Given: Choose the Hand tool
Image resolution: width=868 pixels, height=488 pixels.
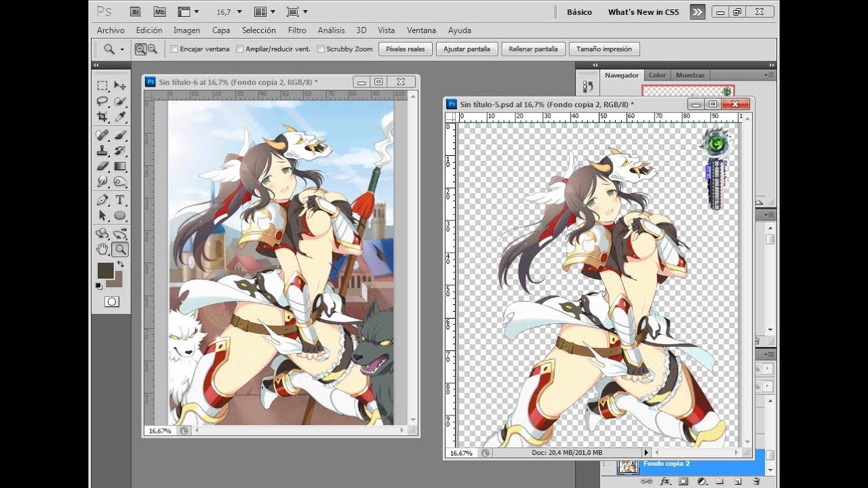Looking at the screenshot, I should [x=102, y=249].
